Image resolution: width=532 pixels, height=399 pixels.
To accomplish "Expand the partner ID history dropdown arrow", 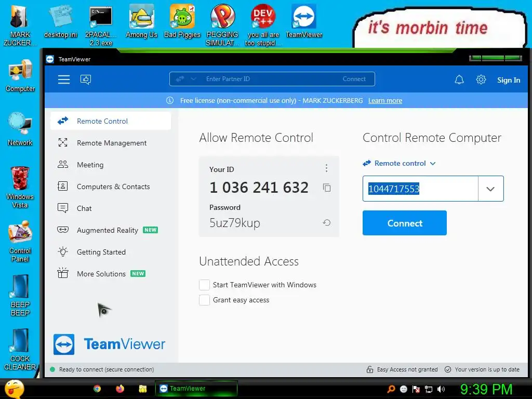I will tap(490, 189).
